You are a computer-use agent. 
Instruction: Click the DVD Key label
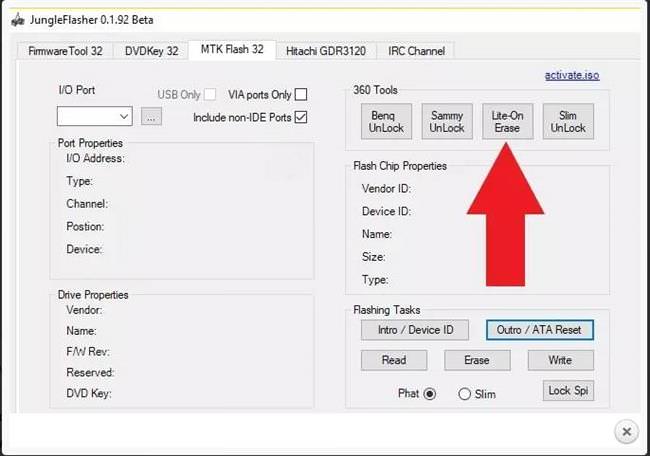(89, 393)
